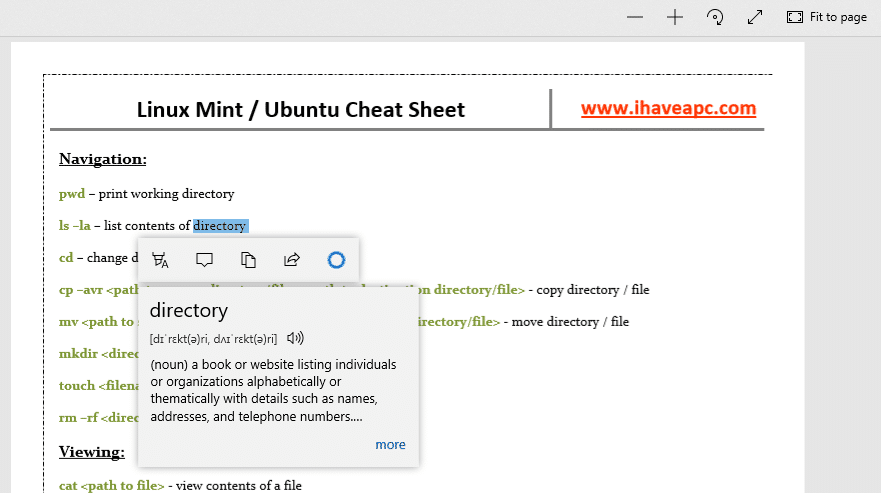
Task: Click the print working directory description
Action: pyautogui.click(x=166, y=194)
